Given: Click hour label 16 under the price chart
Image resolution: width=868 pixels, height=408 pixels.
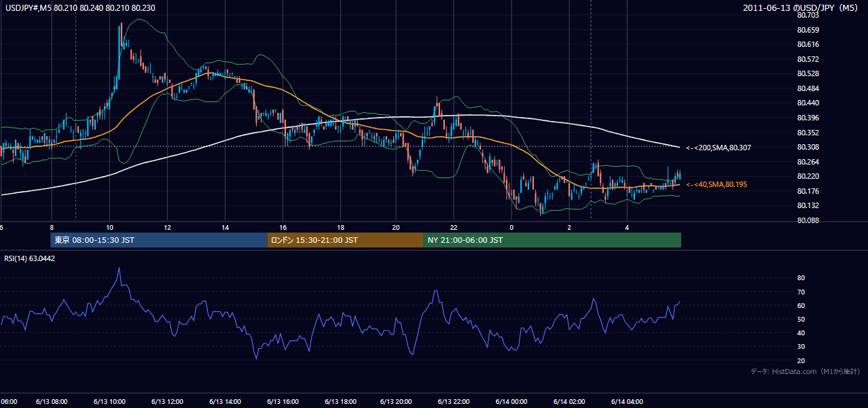Looking at the screenshot, I should 283,227.
